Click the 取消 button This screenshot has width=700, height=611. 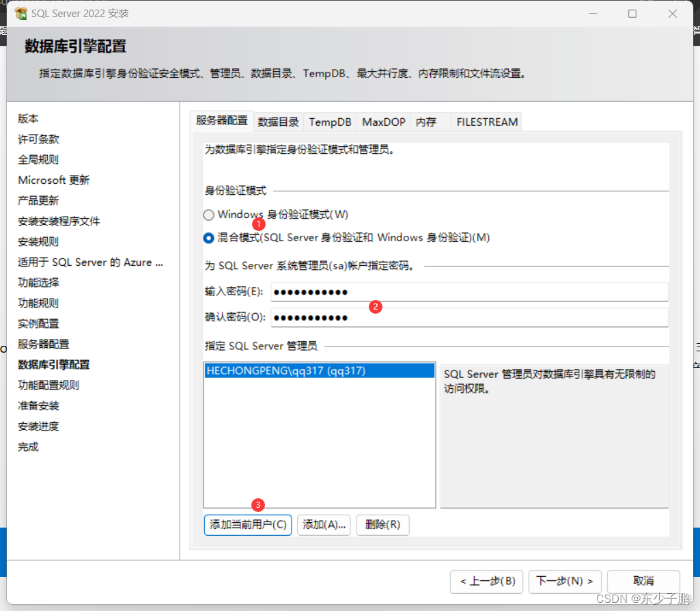coord(643,582)
